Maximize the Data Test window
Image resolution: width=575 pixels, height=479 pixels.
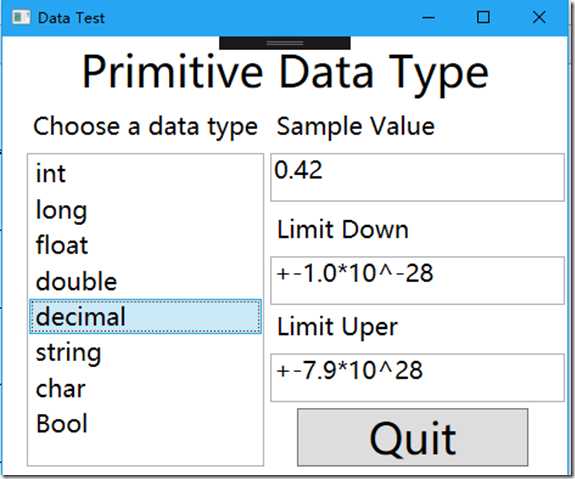click(x=483, y=17)
